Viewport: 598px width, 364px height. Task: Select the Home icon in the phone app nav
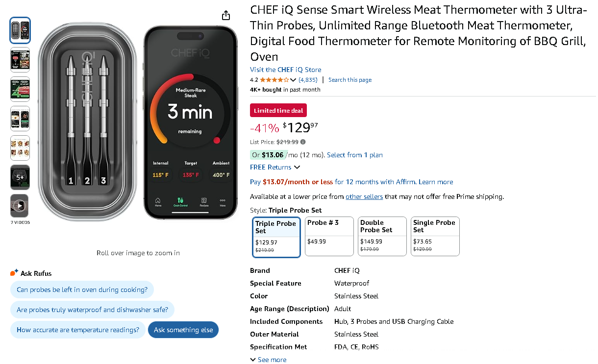click(158, 201)
